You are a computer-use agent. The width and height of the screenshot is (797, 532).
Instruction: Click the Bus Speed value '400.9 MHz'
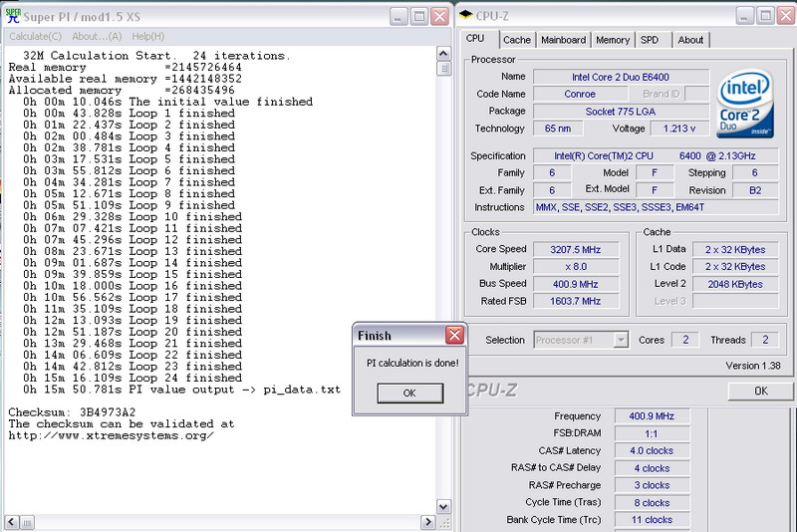click(576, 284)
